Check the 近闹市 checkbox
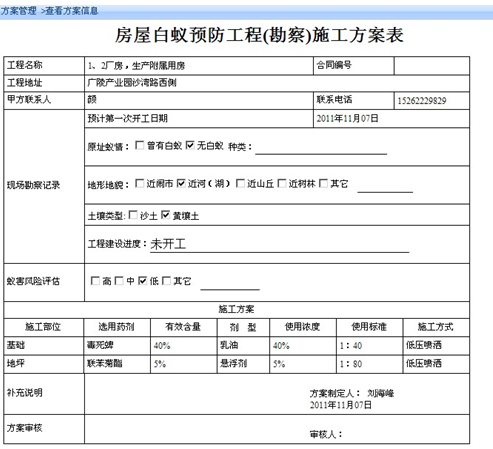Viewport: 493px width, 449px height. point(140,183)
